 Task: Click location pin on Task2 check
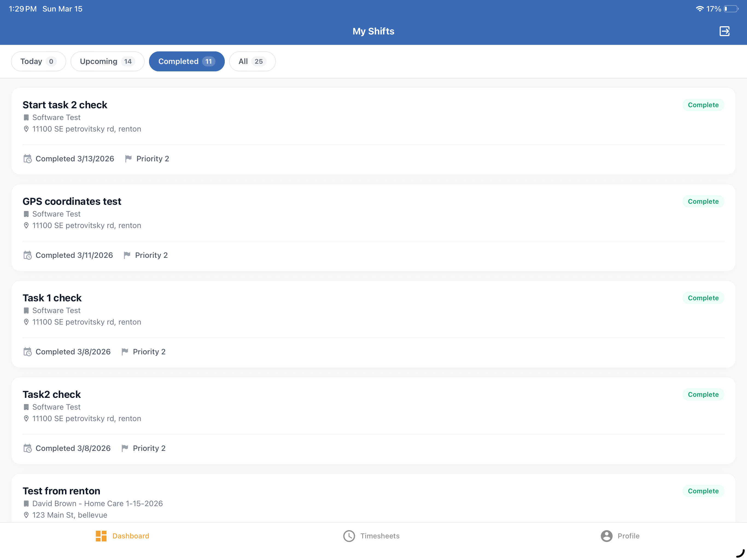pos(26,418)
